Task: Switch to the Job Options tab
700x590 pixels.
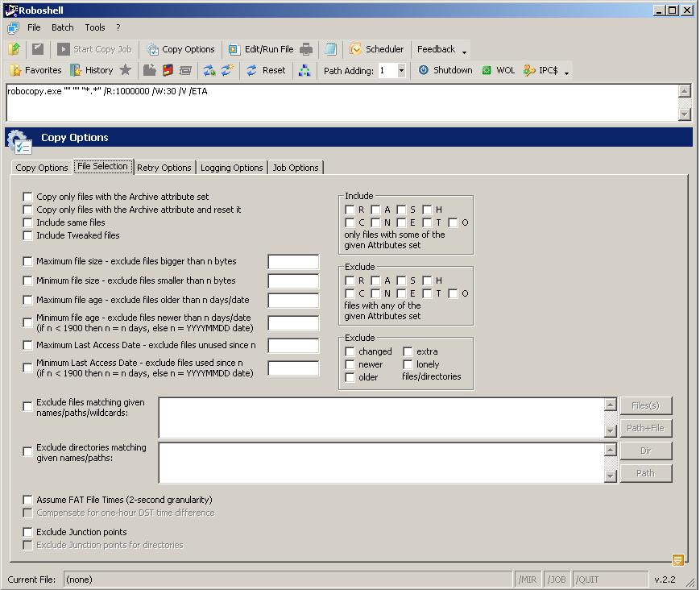Action: point(296,168)
